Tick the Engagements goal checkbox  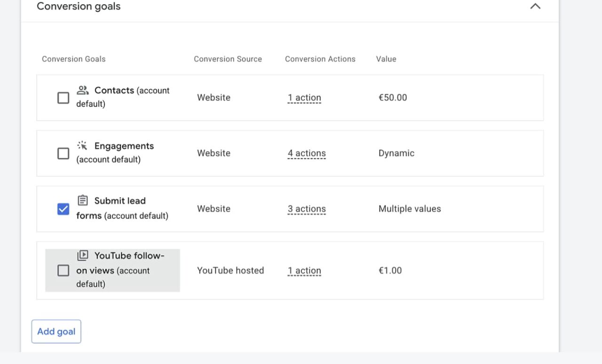coord(63,153)
